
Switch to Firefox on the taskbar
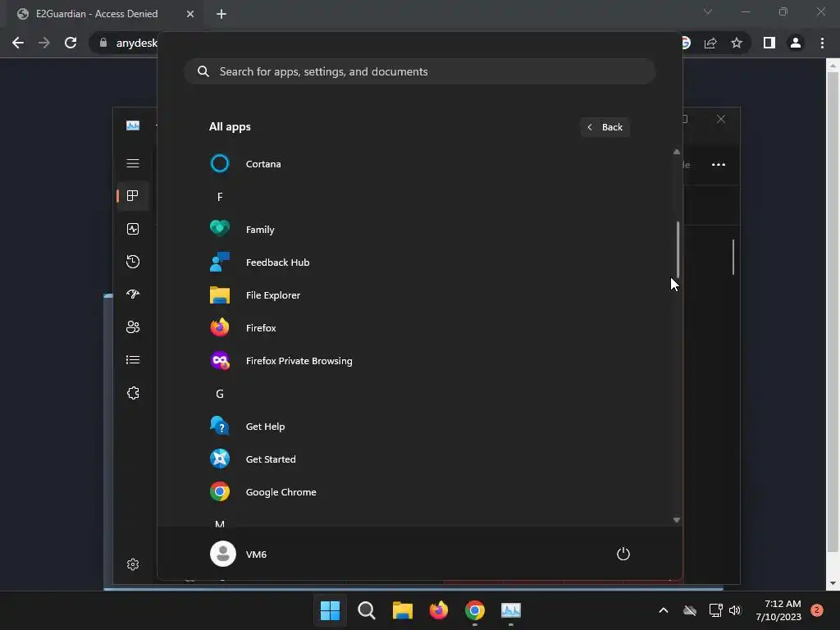pyautogui.click(x=439, y=610)
